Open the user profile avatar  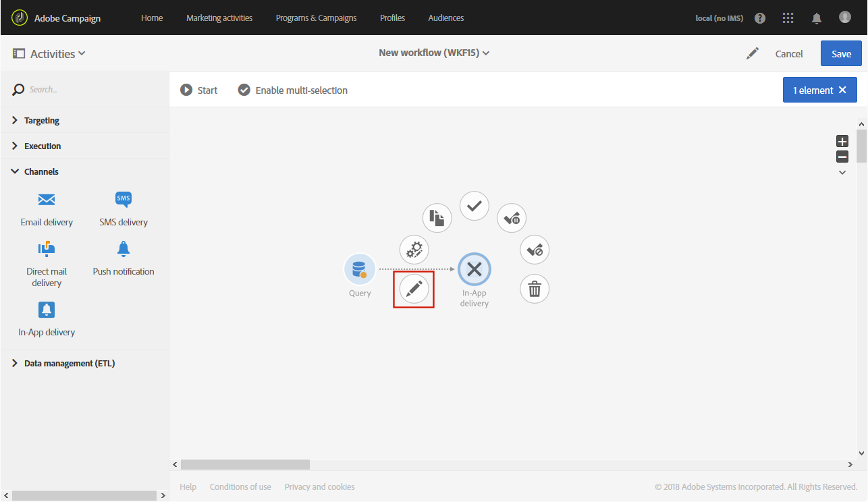coord(845,17)
